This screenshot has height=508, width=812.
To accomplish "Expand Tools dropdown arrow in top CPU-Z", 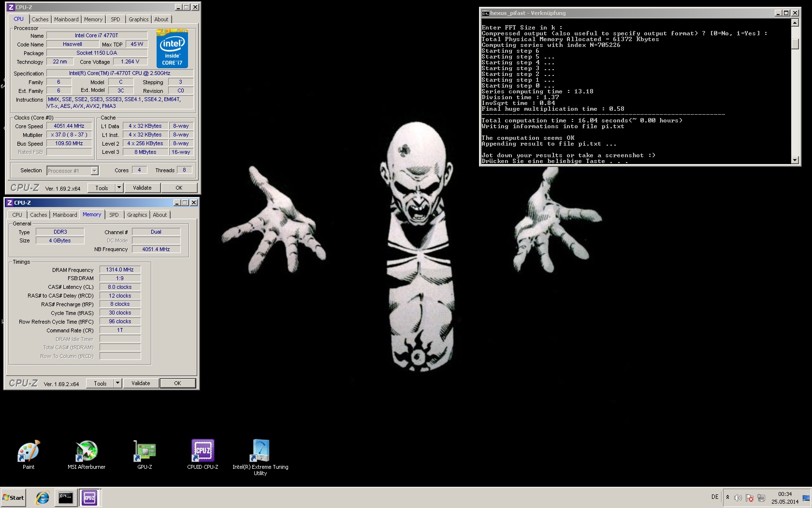I will pyautogui.click(x=119, y=188).
